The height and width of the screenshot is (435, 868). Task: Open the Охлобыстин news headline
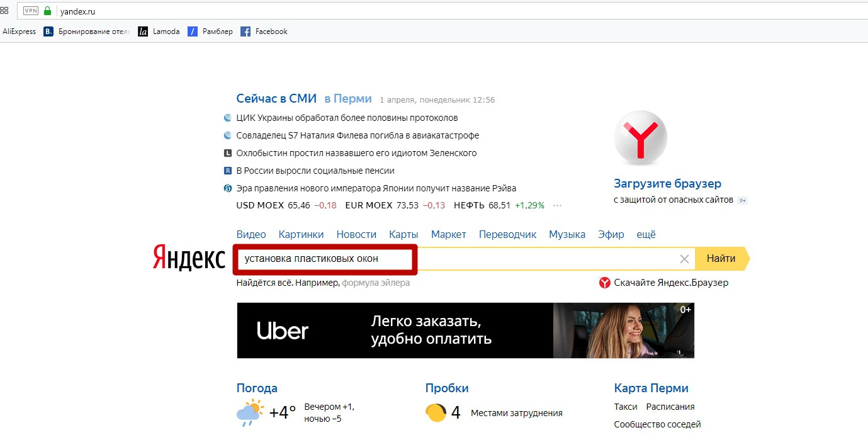point(356,153)
